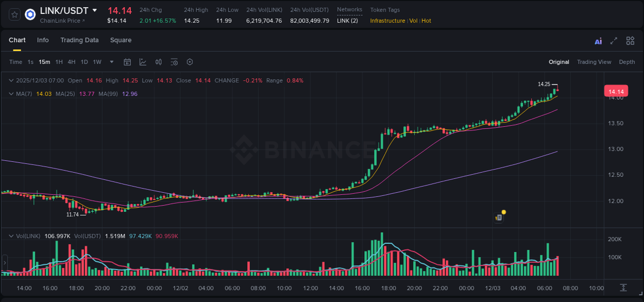Select the 1H timeframe
644x302 pixels.
[x=59, y=62]
